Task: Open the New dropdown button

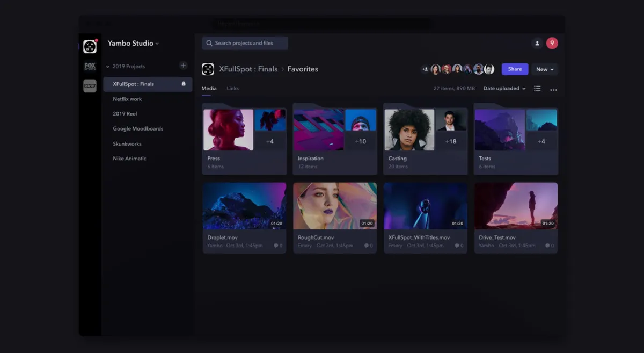Action: [x=545, y=69]
